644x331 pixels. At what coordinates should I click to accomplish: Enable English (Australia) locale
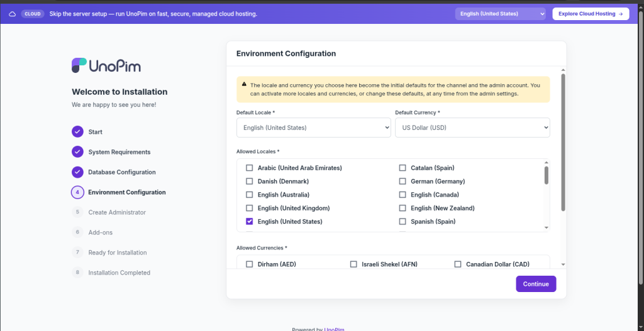249,195
